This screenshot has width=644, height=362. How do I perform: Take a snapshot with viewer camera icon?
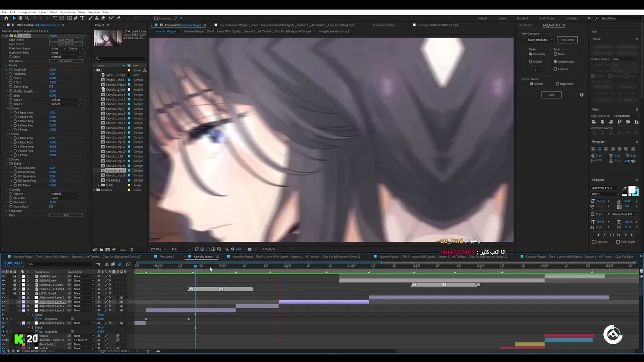(x=249, y=249)
